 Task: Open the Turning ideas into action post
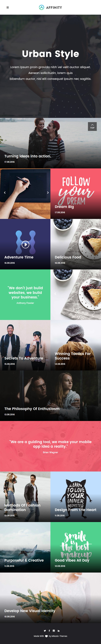(x=28, y=156)
